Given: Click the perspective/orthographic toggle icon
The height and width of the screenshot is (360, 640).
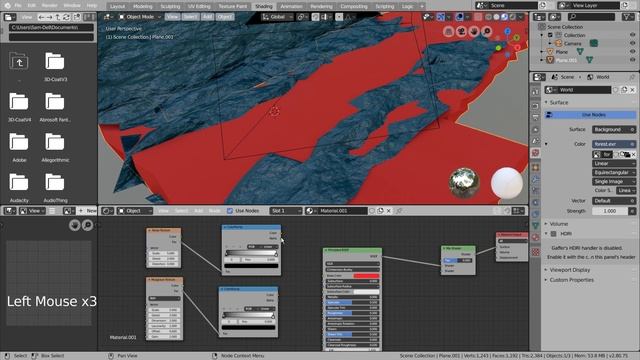Looking at the screenshot, I should click(x=449, y=31).
